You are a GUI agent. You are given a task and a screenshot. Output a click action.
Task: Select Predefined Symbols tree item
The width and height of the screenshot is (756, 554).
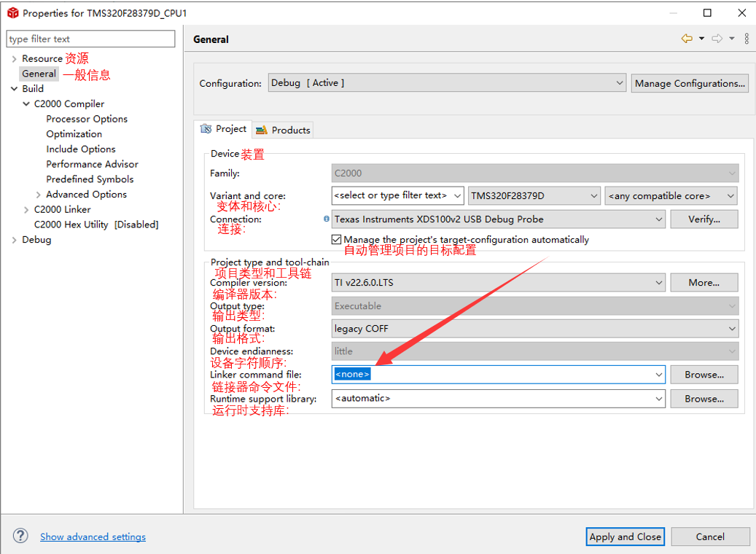(90, 179)
